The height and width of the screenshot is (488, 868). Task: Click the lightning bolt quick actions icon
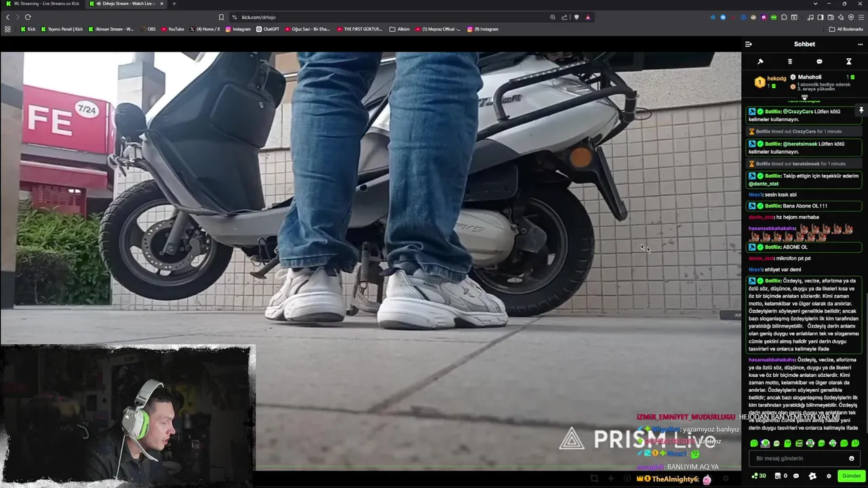tap(812, 476)
